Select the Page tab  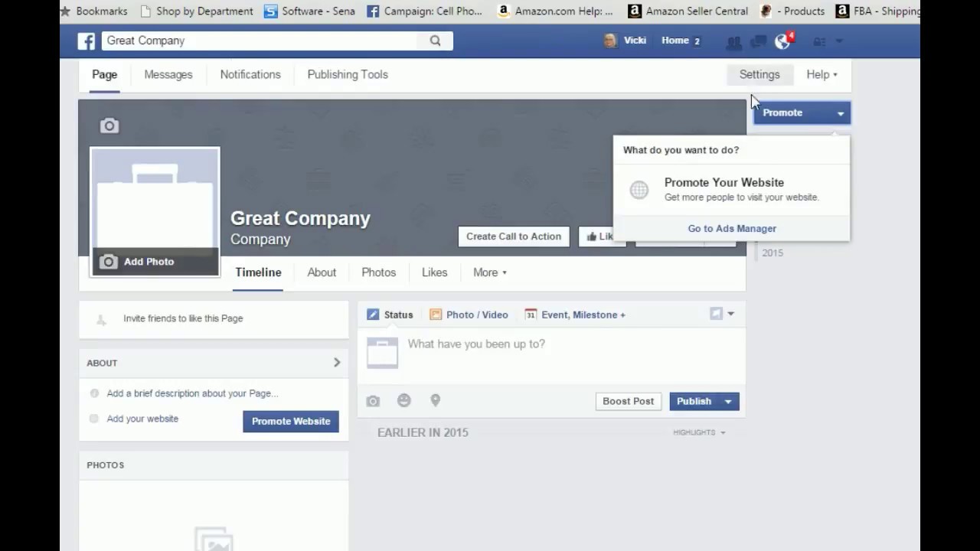click(105, 74)
